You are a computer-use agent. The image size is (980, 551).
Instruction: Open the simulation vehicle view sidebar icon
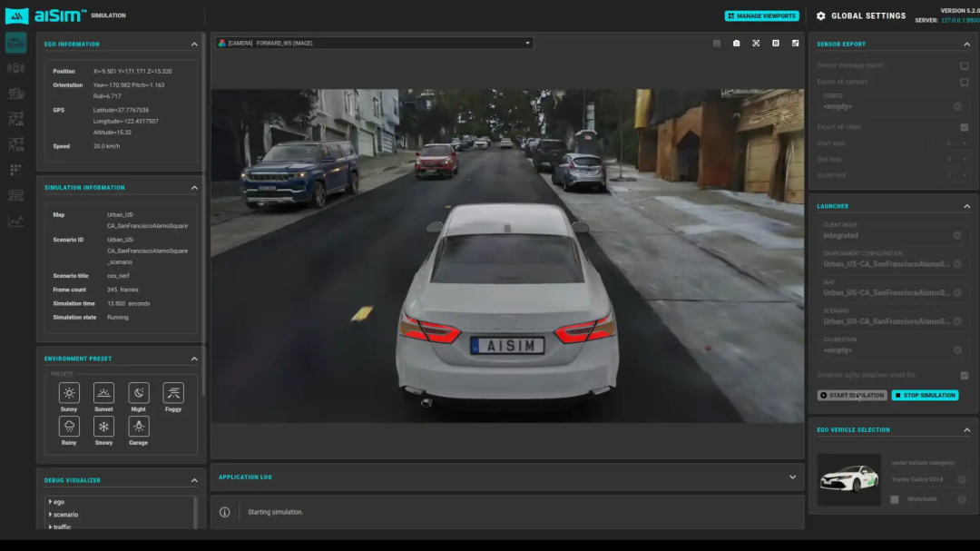pyautogui.click(x=16, y=43)
